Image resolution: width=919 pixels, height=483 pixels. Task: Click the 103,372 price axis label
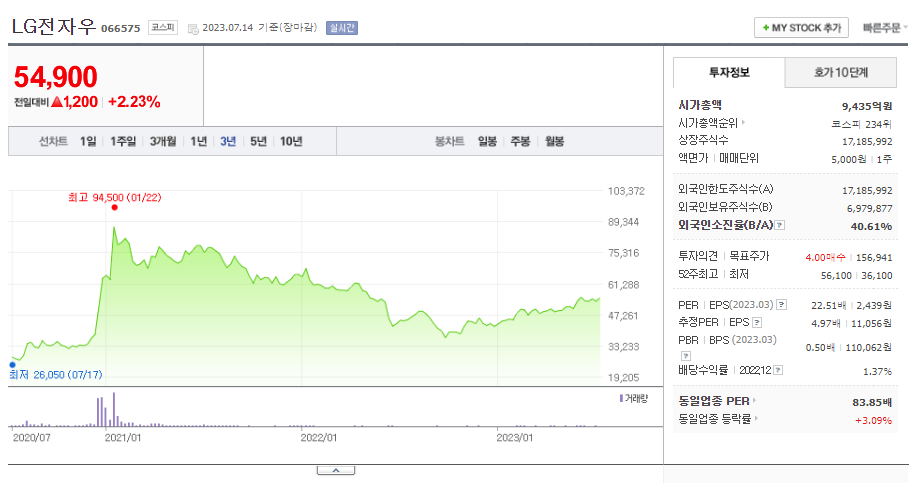(x=626, y=191)
